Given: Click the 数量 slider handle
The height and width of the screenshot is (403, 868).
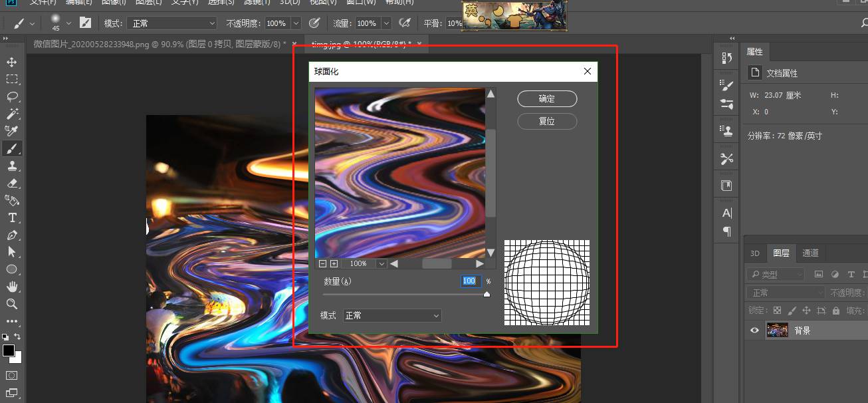Looking at the screenshot, I should 487,294.
